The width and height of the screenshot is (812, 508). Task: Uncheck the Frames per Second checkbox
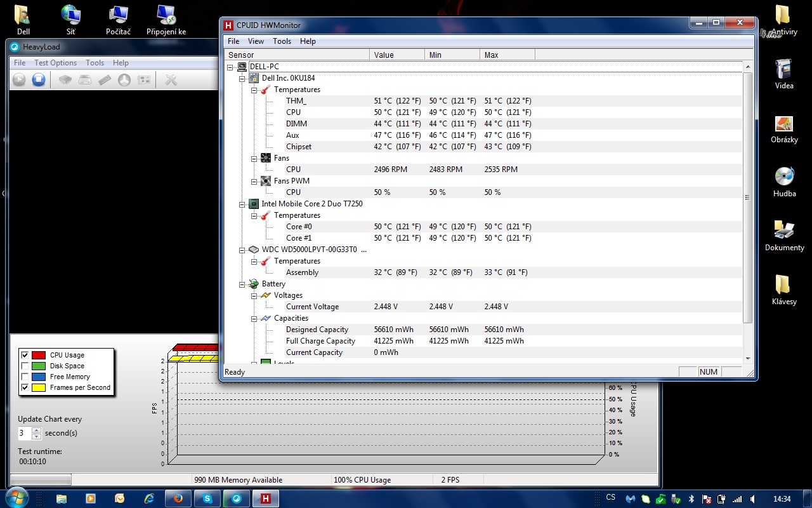click(25, 387)
